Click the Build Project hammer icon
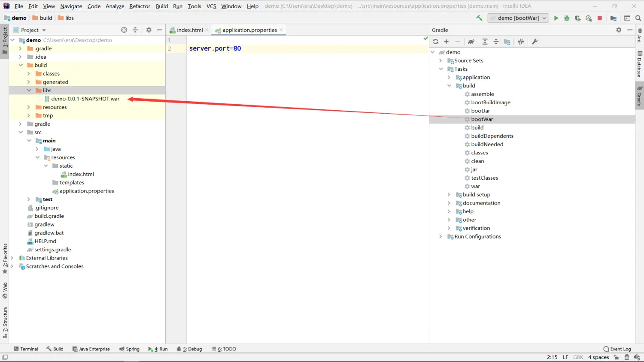 (x=479, y=18)
